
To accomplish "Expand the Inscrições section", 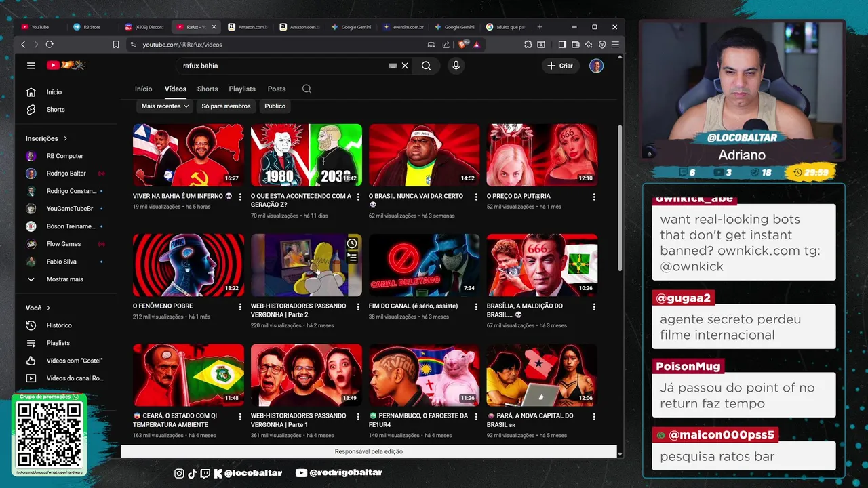I will [x=47, y=138].
